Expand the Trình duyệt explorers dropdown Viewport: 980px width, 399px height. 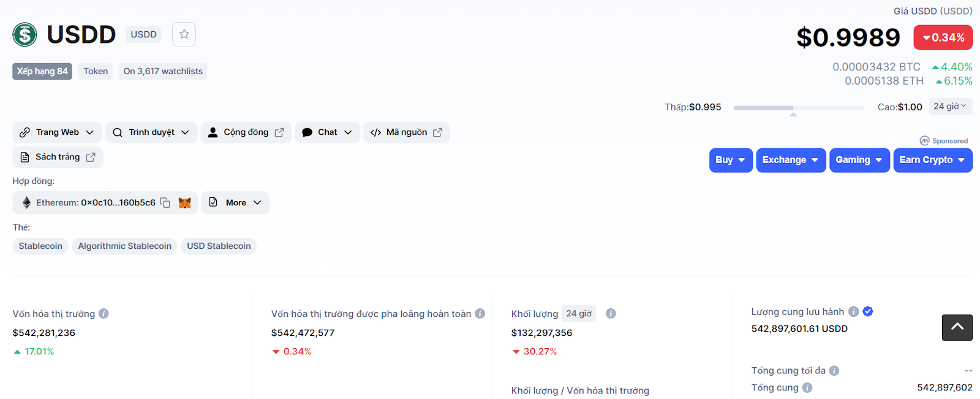185,132
